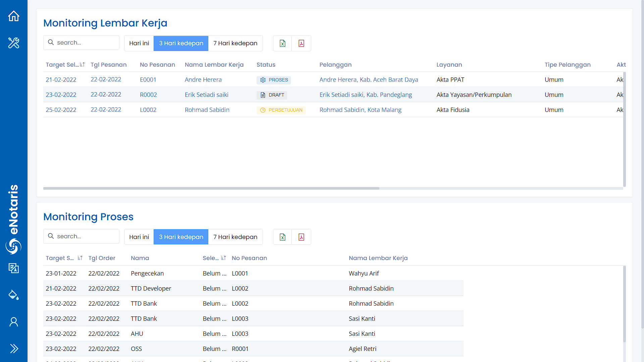Screen dimensions: 644x362
Task: Open customer Erik Setiadi saiki, Kab. Pandeglang
Action: click(x=366, y=95)
